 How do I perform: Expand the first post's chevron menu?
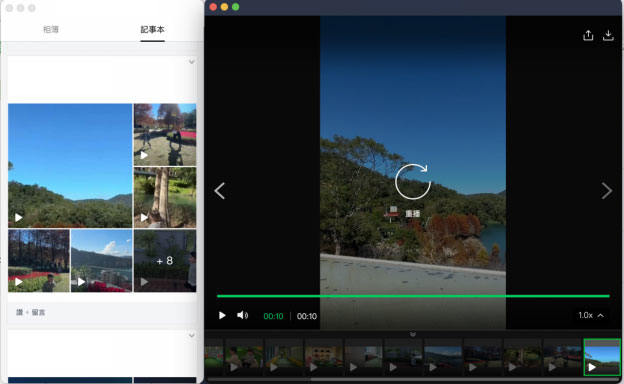192,62
